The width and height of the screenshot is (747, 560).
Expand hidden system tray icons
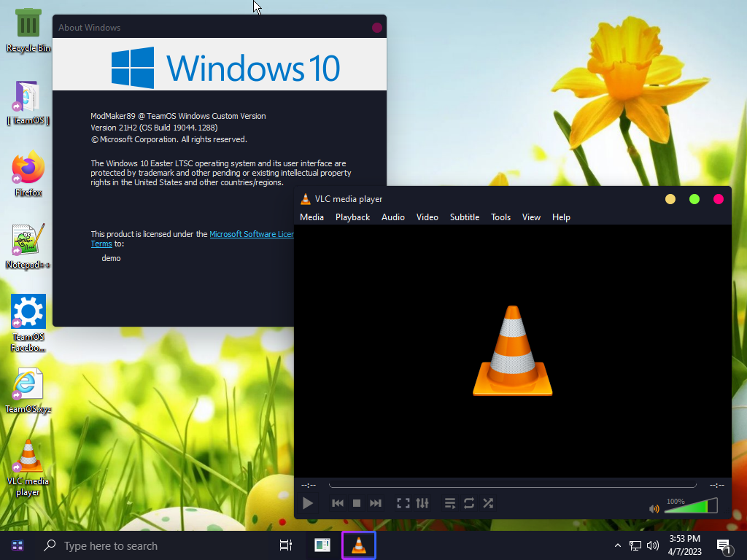point(617,545)
